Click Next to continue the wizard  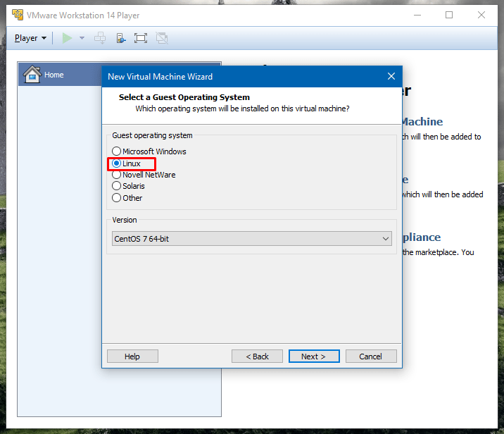pyautogui.click(x=314, y=356)
